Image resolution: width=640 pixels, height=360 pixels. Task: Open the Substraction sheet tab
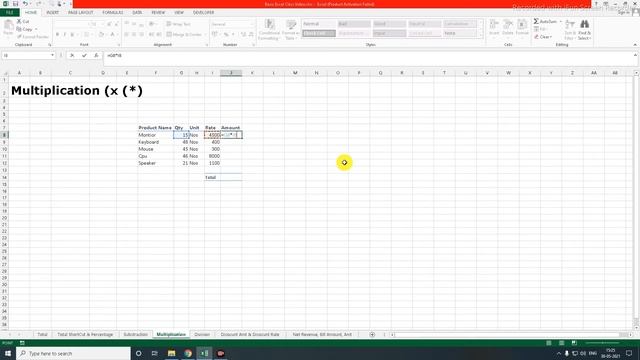click(x=135, y=335)
